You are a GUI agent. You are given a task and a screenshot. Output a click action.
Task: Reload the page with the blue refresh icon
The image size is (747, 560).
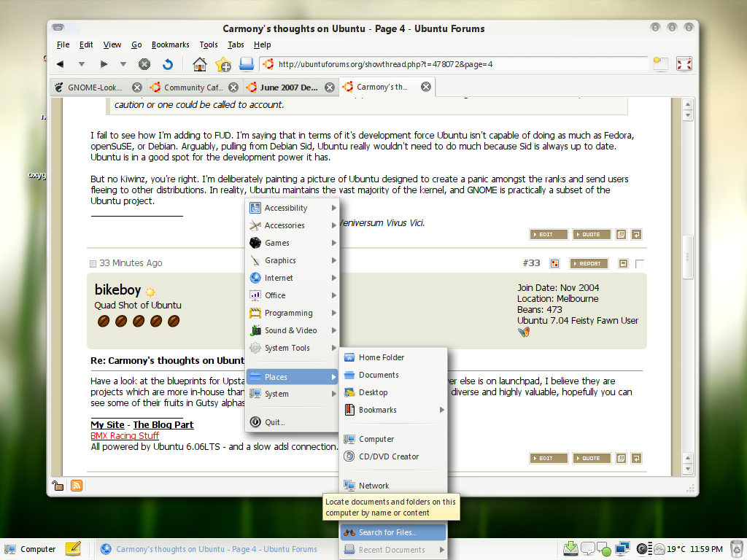pyautogui.click(x=167, y=64)
